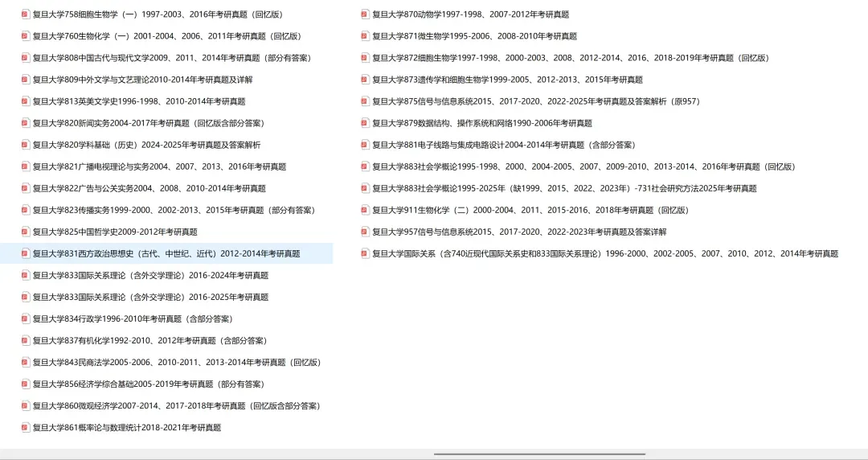Click PDF icon of 复旦大学833国际关系理论 2016-2024

tap(26, 276)
